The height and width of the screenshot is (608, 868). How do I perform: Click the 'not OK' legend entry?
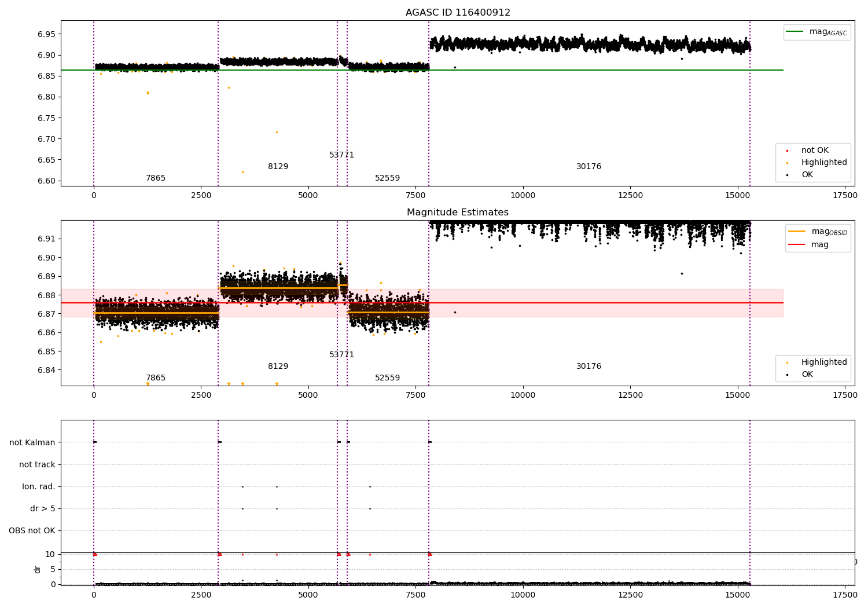tap(815, 151)
